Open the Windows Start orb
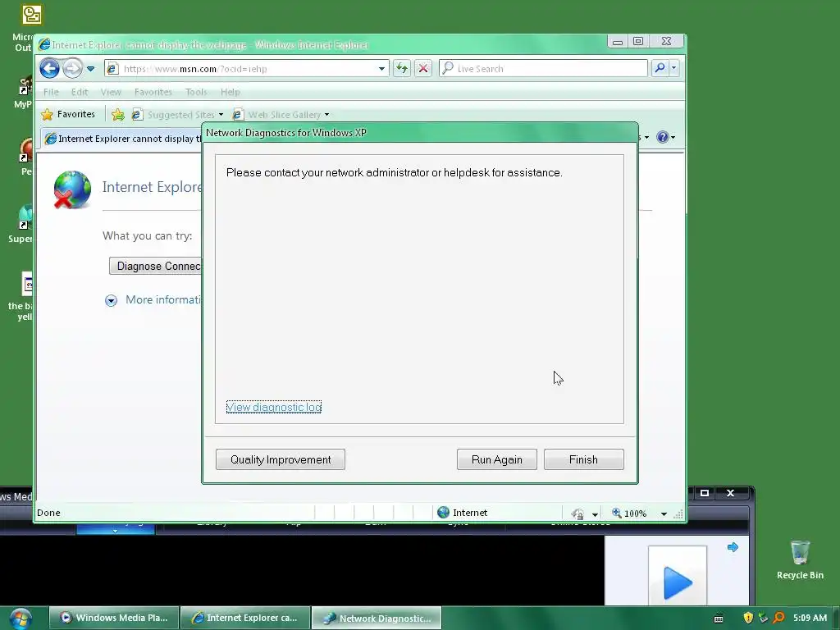840x630 pixels. tap(21, 619)
